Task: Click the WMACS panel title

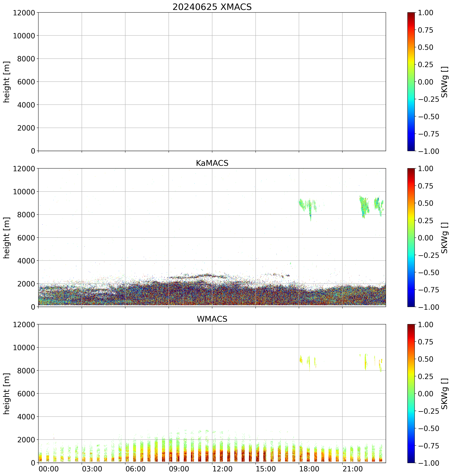Action: click(x=212, y=319)
